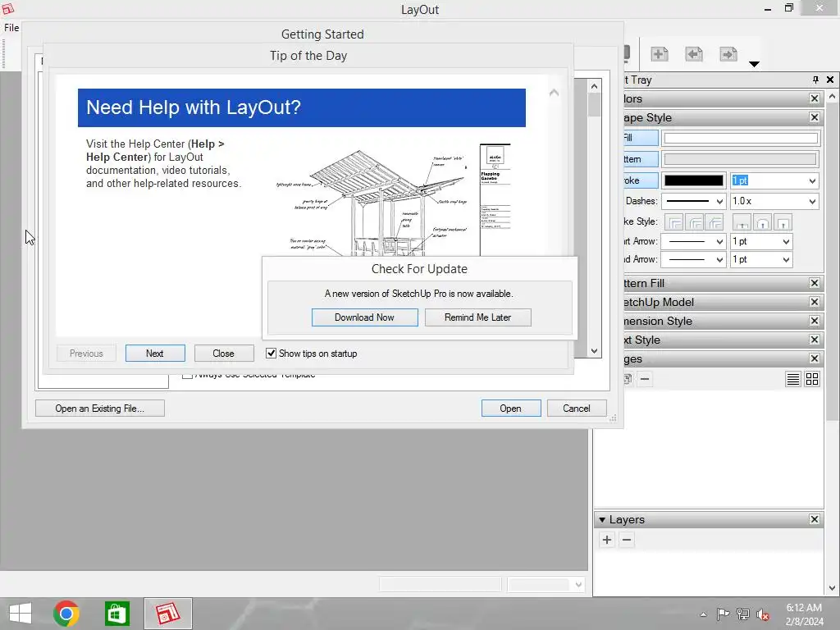Click the muted volume tray icon
This screenshot has width=840, height=630.
(762, 614)
